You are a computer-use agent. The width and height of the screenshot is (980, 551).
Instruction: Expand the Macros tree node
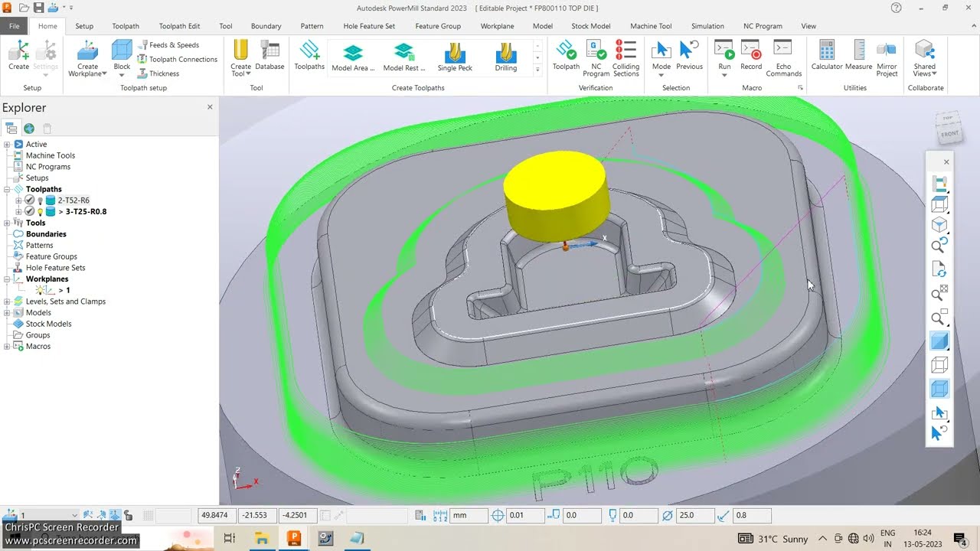coord(7,347)
